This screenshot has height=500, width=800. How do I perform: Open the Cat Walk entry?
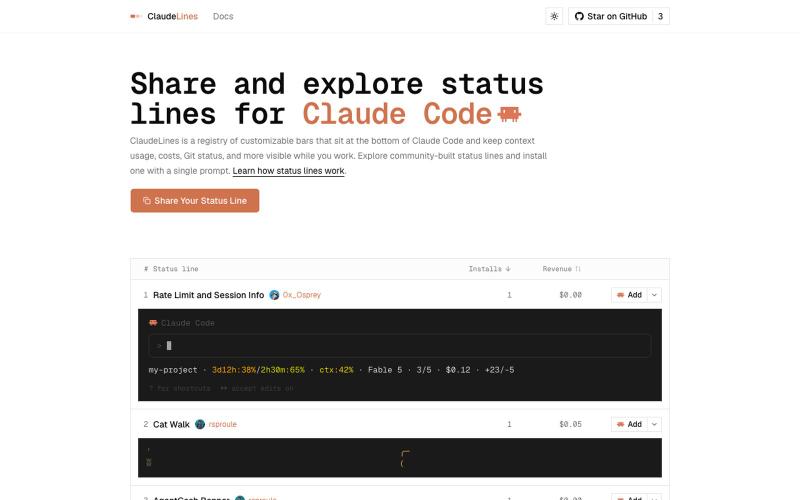pyautogui.click(x=171, y=424)
